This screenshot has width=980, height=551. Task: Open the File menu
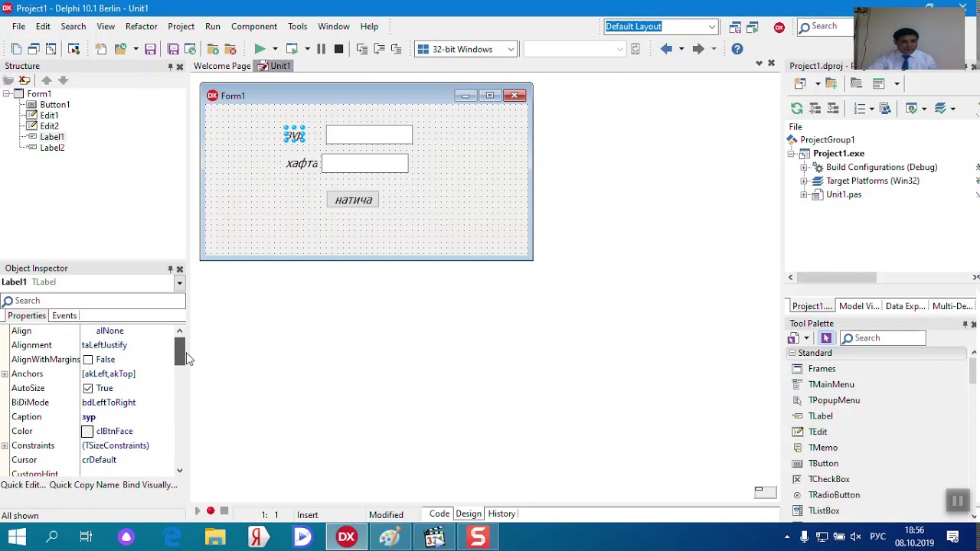(18, 26)
